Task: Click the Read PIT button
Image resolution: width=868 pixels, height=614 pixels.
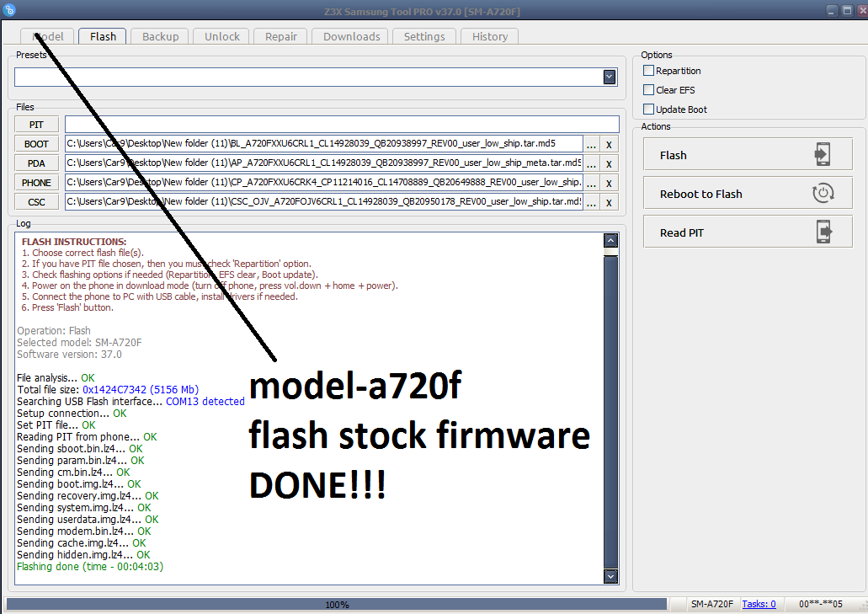Action: (748, 232)
